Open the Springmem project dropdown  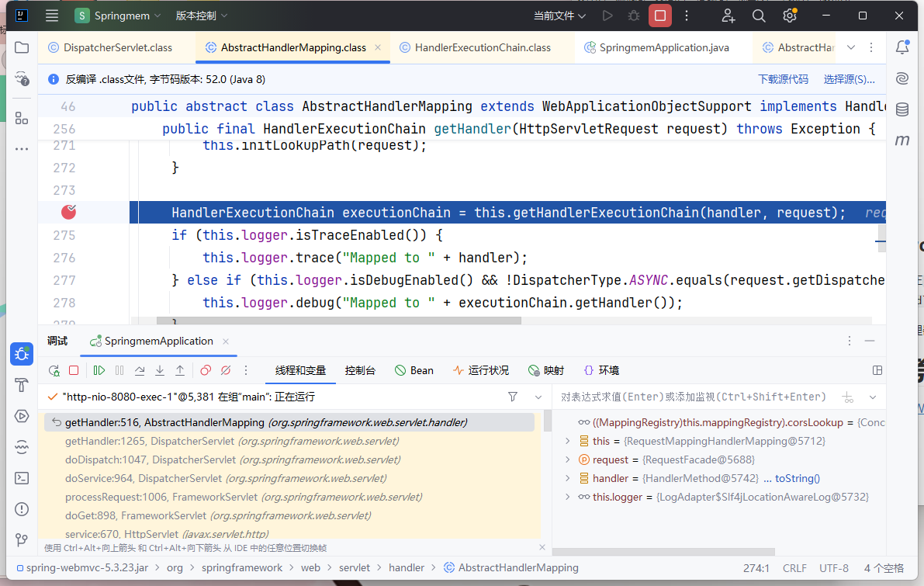tap(119, 16)
